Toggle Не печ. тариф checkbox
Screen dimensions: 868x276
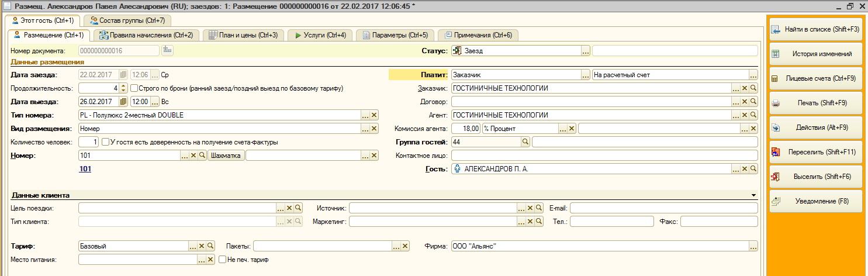pos(222,260)
